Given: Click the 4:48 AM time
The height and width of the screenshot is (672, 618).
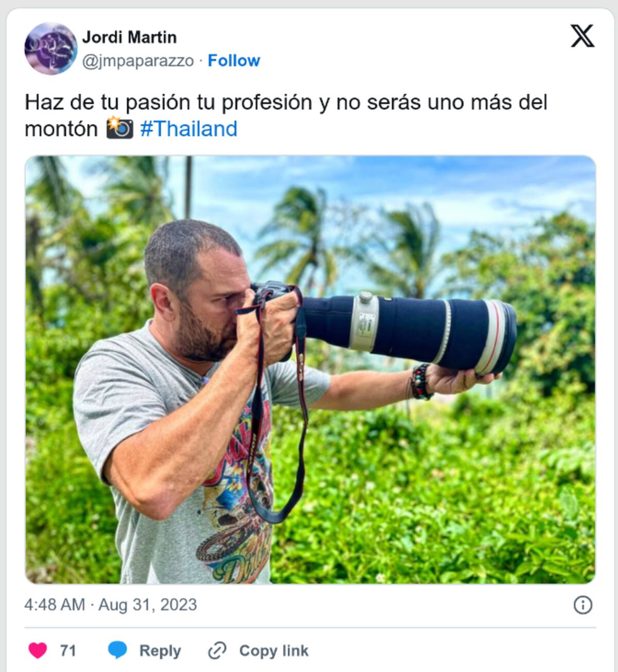Looking at the screenshot, I should (x=54, y=605).
